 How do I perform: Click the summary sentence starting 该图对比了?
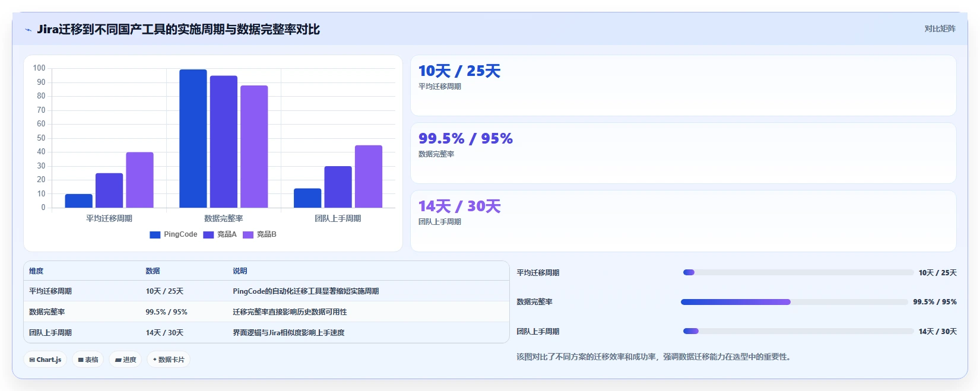click(x=655, y=357)
